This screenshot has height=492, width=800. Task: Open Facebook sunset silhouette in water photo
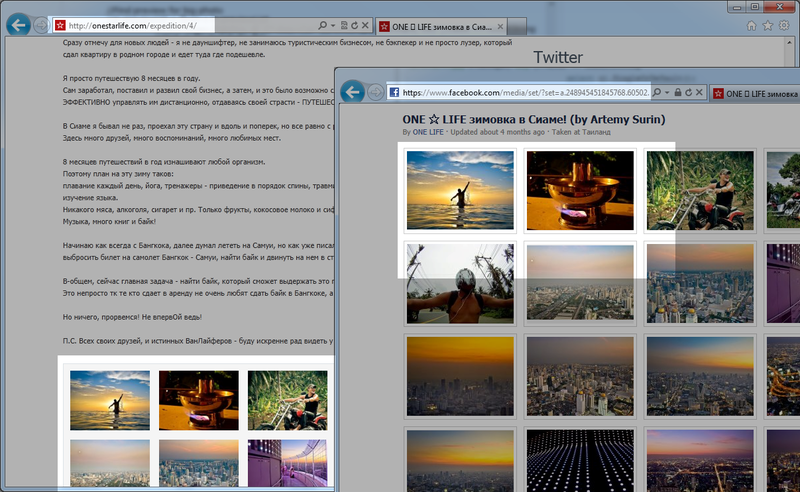coord(460,190)
